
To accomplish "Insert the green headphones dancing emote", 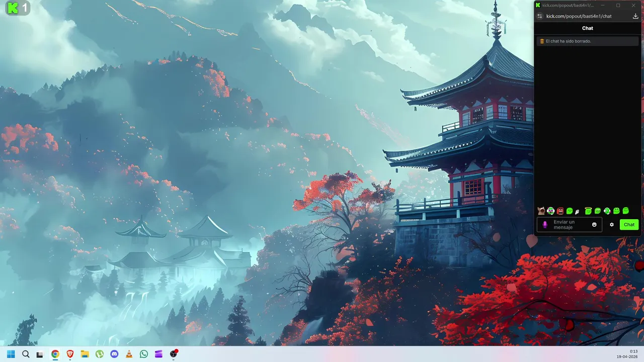I will point(551,211).
